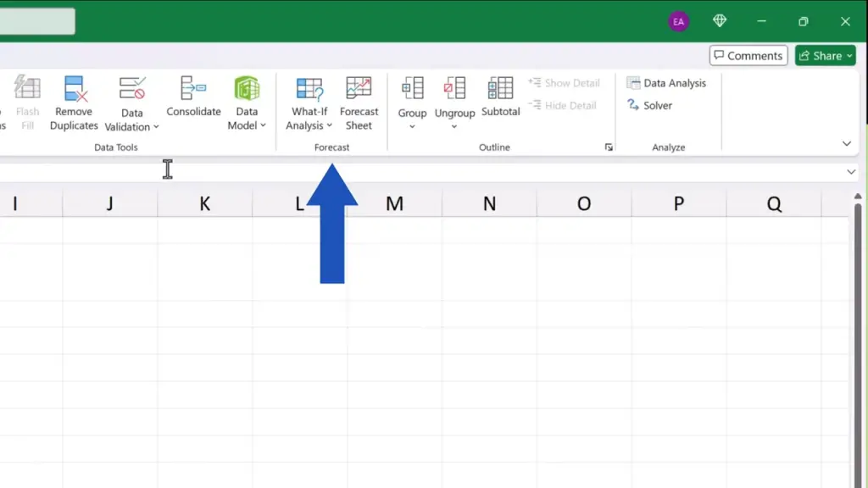Click the Flash Fill icon
Screen dimensions: 868x488
[27, 89]
